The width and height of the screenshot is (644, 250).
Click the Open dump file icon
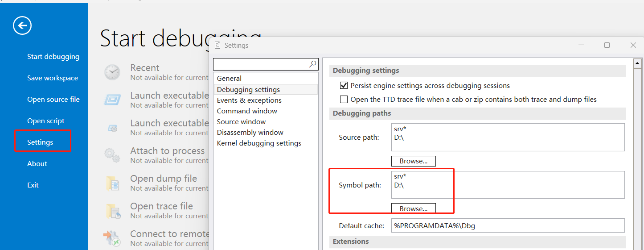[112, 183]
